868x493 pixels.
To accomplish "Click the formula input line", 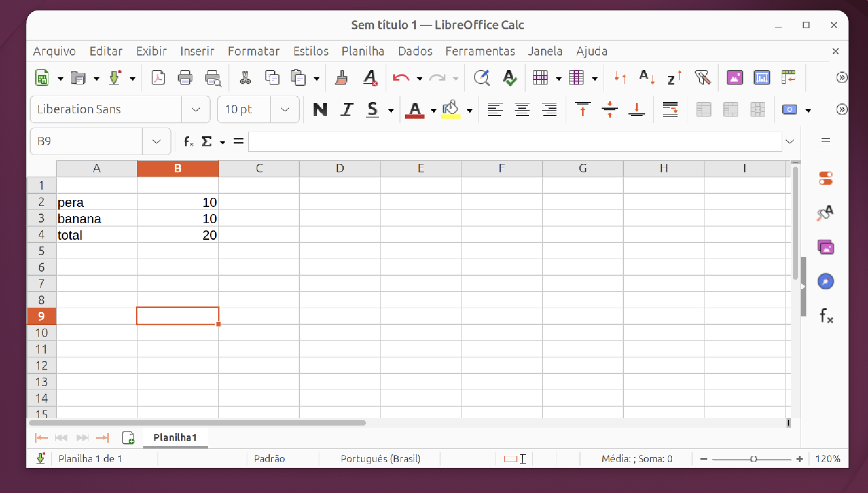I will click(x=515, y=141).
